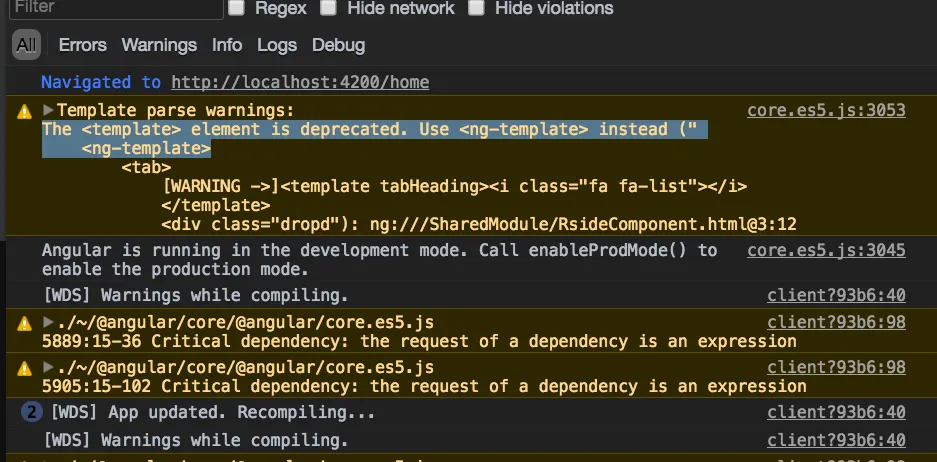The image size is (937, 462).
Task: Enable the Regex checkbox
Action: (237, 8)
